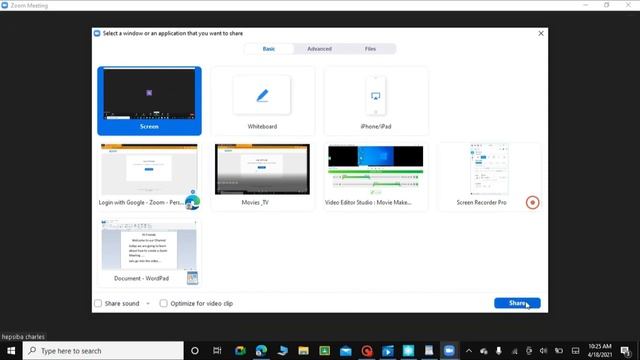Click the blue Share button
Viewport: 640px width, 360px height.
[517, 303]
